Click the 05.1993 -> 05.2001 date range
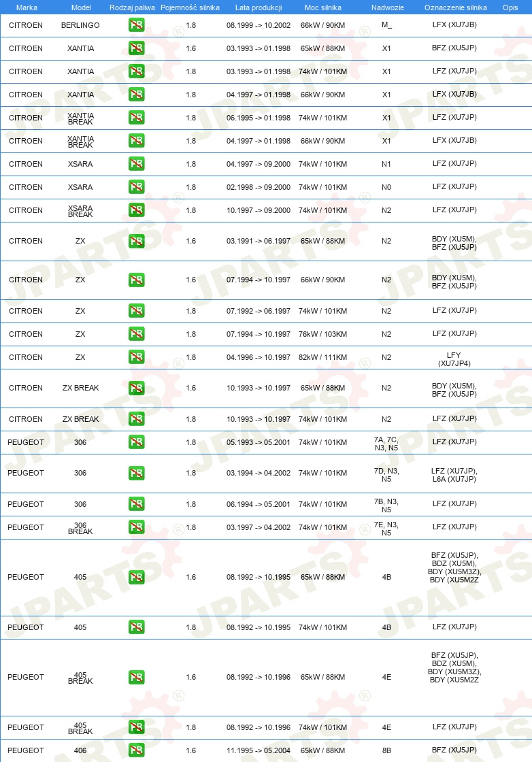Image resolution: width=532 pixels, height=762 pixels. pyautogui.click(x=259, y=442)
